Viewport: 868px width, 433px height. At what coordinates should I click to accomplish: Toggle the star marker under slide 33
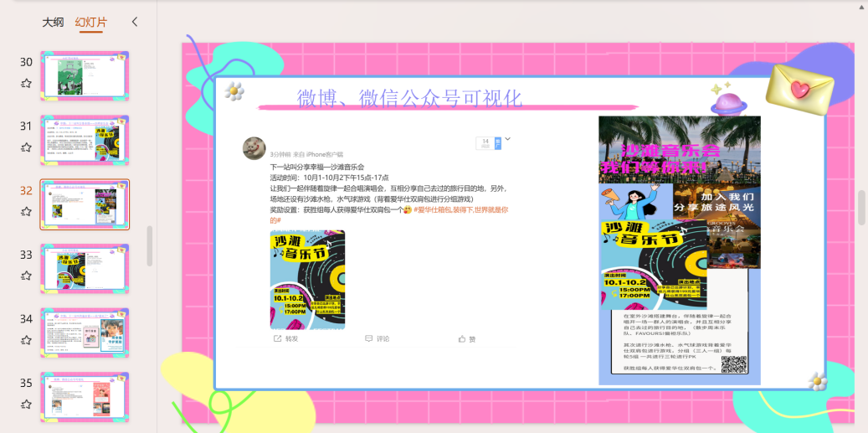(x=26, y=276)
